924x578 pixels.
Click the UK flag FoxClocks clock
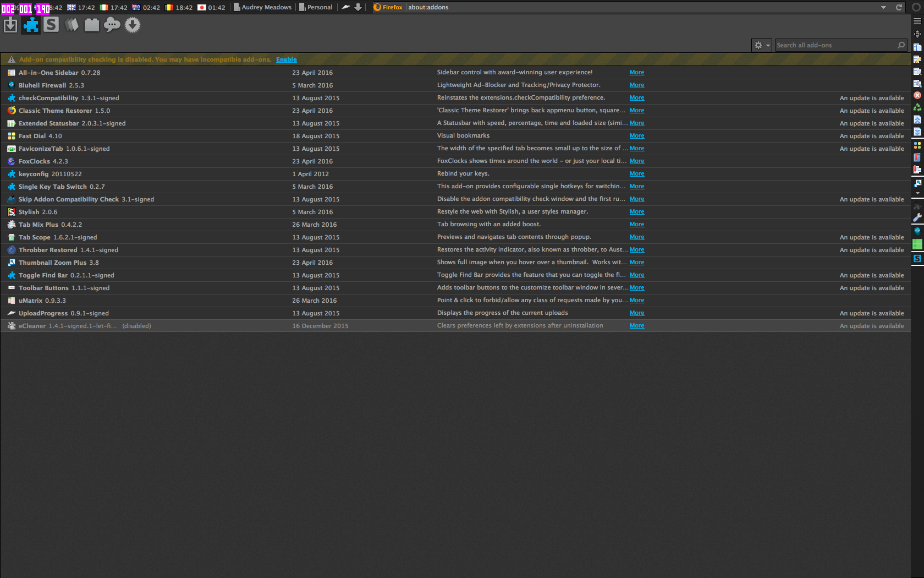click(x=81, y=7)
